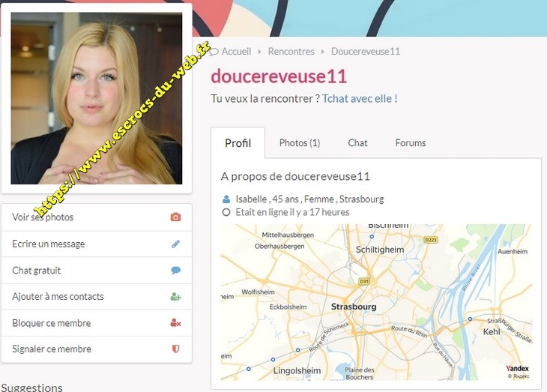Switch to the Forums tab
This screenshot has height=392, width=547.
(x=410, y=143)
